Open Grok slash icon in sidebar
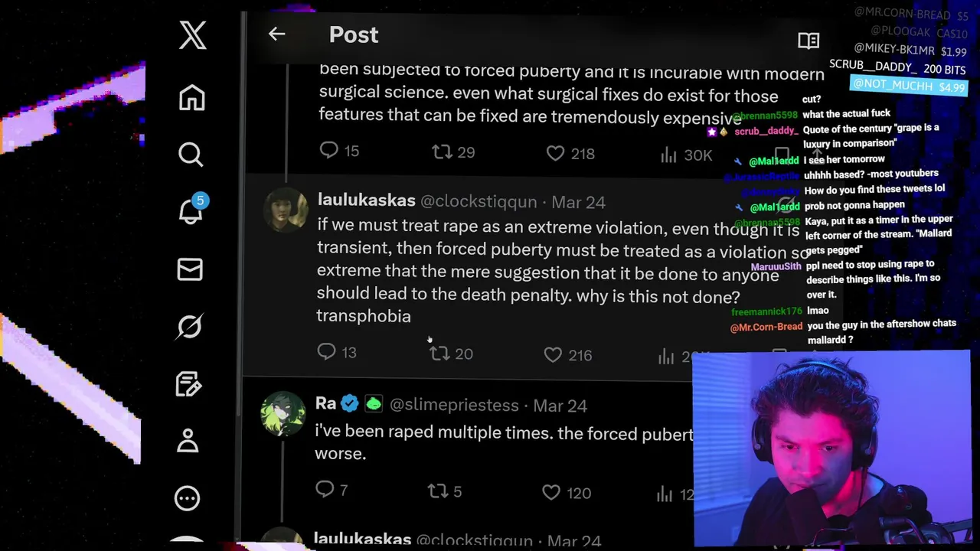The width and height of the screenshot is (980, 551). tap(189, 327)
